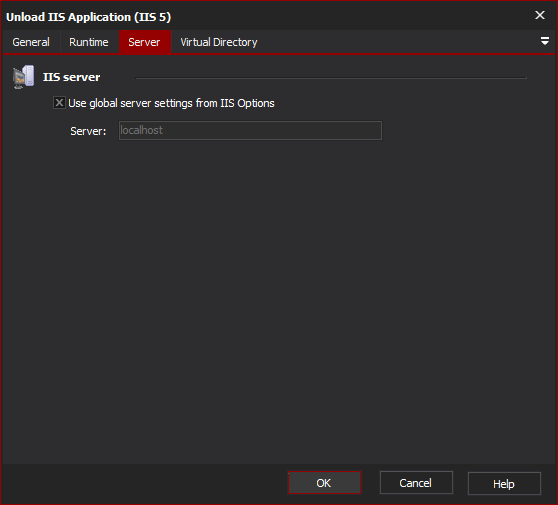Uncheck the global server settings checkbox

coord(59,103)
